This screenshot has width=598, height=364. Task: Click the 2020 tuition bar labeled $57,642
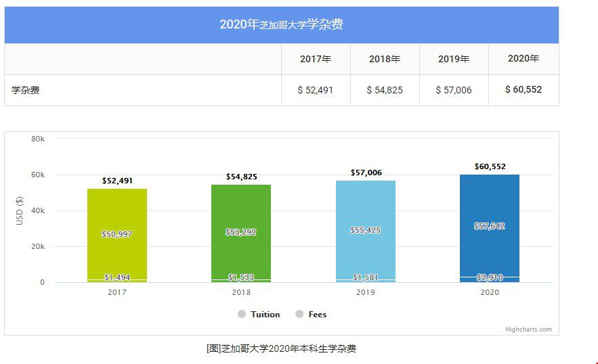click(x=490, y=226)
